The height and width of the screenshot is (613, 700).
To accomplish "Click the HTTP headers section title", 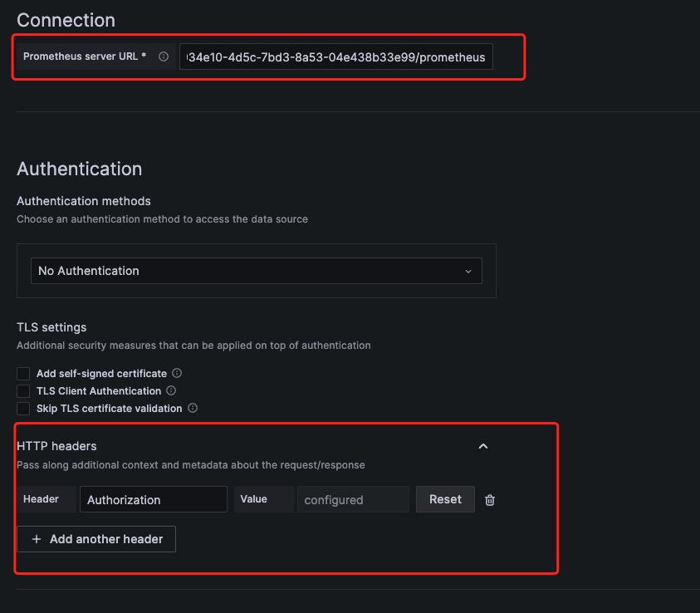I will click(56, 446).
